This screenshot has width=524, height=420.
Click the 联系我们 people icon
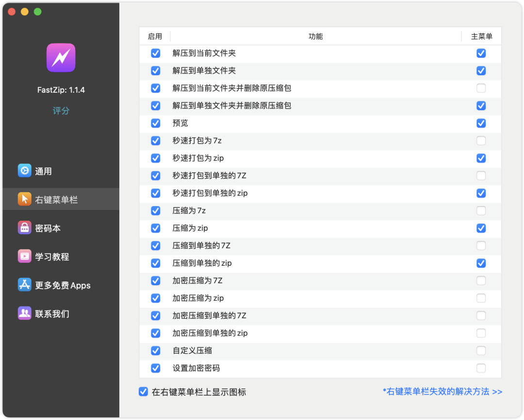25,313
